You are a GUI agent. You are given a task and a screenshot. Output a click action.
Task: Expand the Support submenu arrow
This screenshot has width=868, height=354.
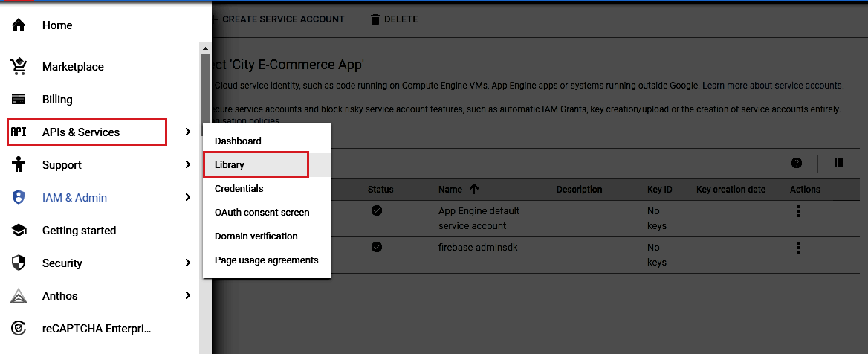coord(188,164)
